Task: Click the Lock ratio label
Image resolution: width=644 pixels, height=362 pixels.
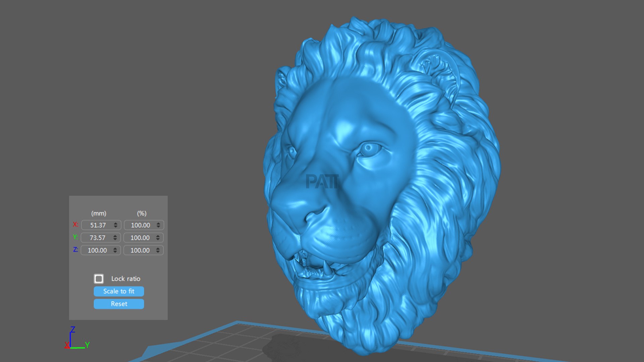Action: (126, 279)
